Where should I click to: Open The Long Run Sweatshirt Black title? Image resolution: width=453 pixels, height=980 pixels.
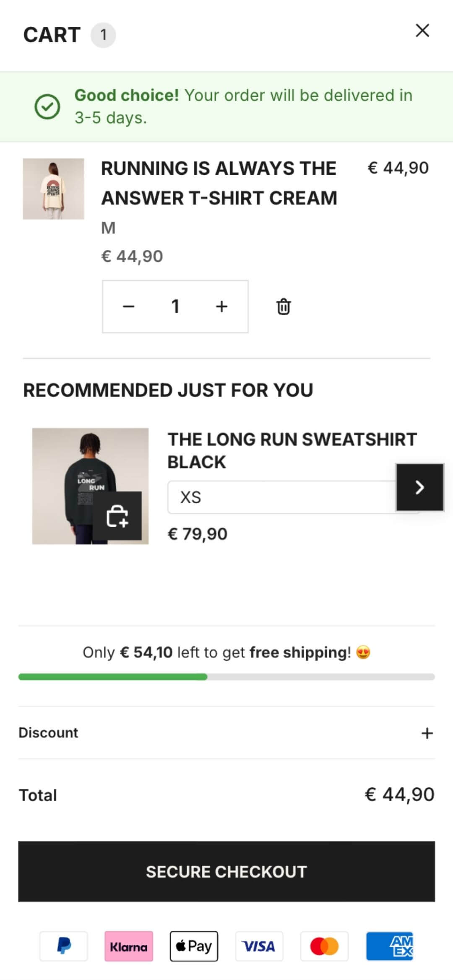(292, 450)
